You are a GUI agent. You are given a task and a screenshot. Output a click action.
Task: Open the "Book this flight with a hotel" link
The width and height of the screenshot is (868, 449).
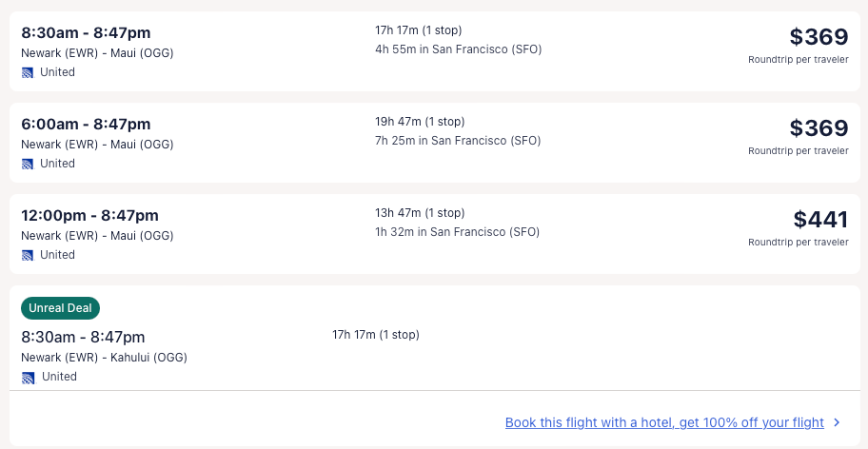tap(664, 422)
